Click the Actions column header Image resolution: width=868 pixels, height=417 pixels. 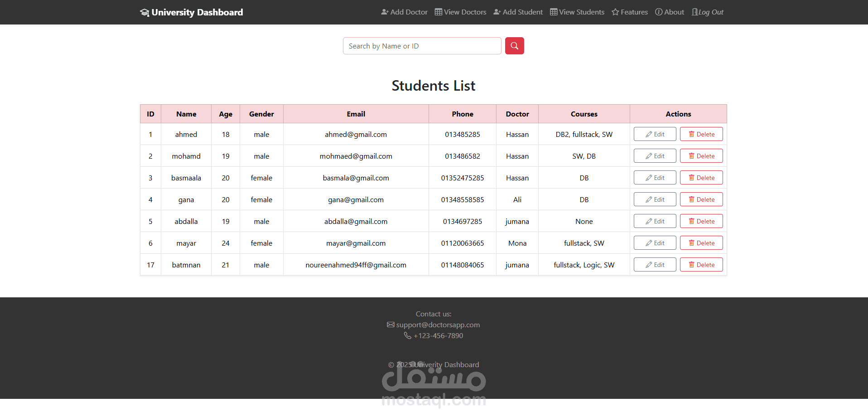coord(678,114)
